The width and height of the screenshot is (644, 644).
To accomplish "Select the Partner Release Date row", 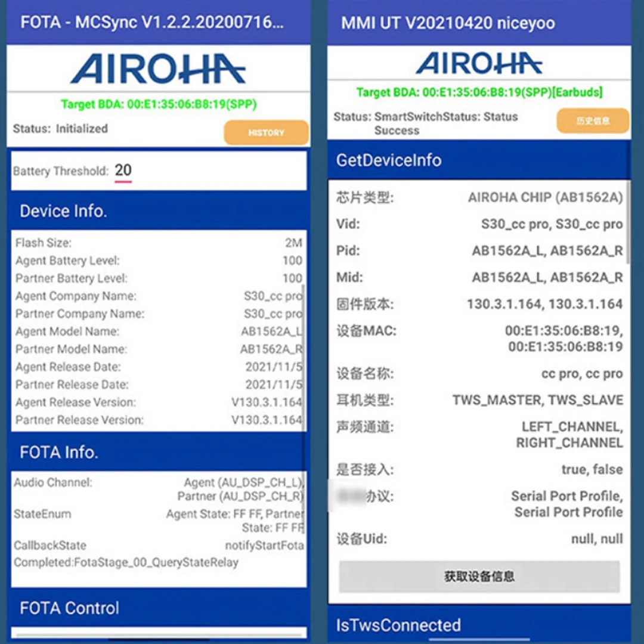I will click(159, 385).
